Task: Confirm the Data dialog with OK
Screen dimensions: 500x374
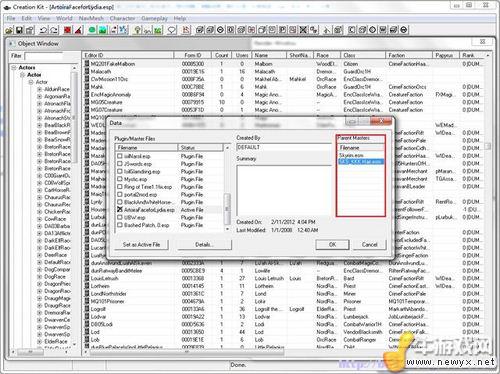Action: tap(332, 245)
